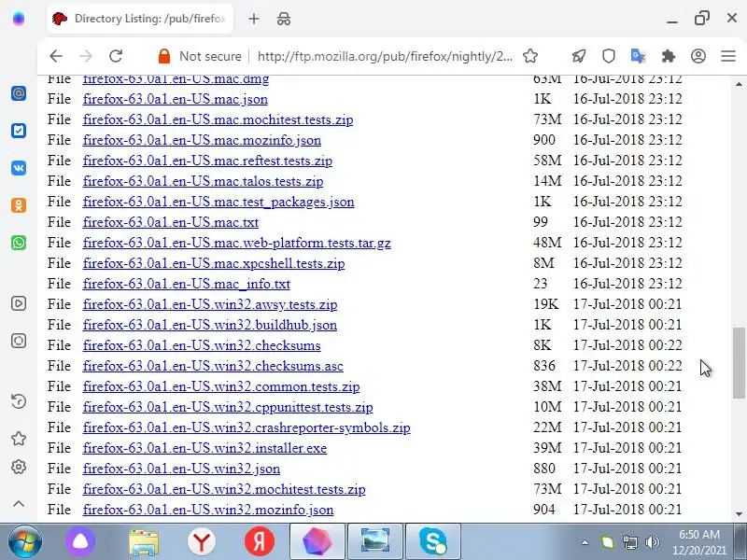This screenshot has width=747, height=560.
Task: Bookmark this page with star icon
Action: pos(530,56)
